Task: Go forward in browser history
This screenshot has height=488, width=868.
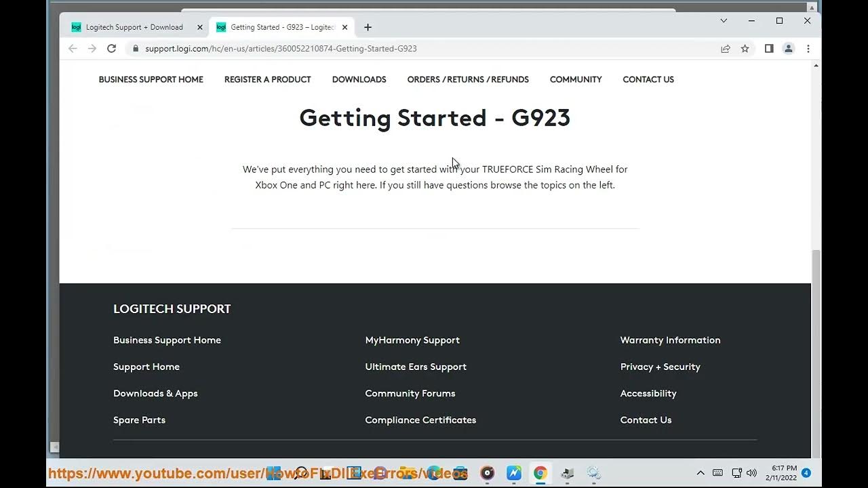Action: point(92,49)
